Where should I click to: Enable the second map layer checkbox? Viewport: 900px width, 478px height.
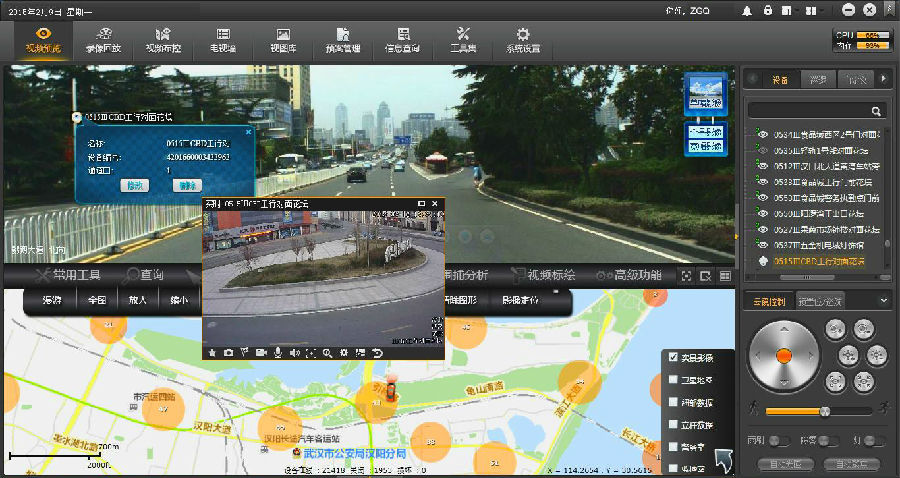click(x=674, y=380)
